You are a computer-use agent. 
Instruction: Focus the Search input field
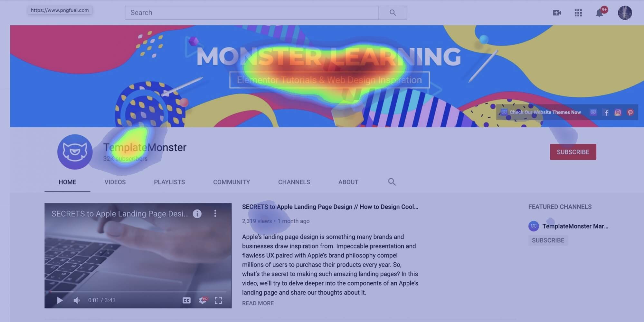(x=252, y=13)
